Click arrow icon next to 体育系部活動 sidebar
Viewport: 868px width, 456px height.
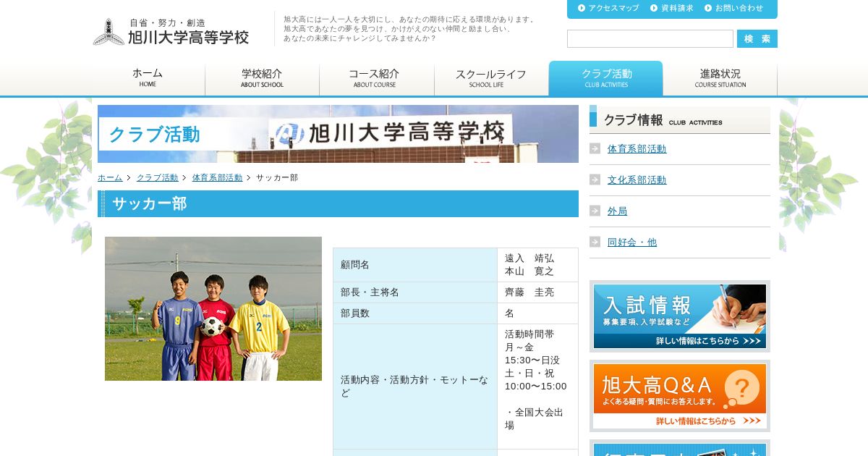point(595,148)
